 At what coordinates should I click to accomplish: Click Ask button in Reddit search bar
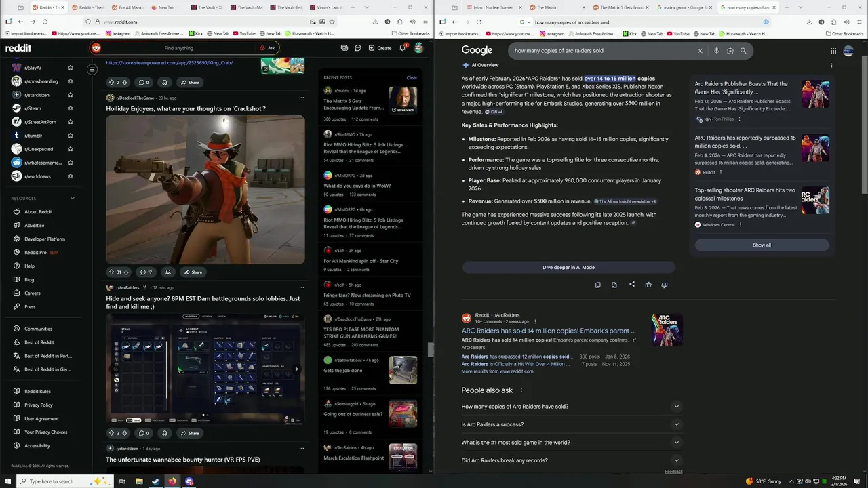point(267,48)
